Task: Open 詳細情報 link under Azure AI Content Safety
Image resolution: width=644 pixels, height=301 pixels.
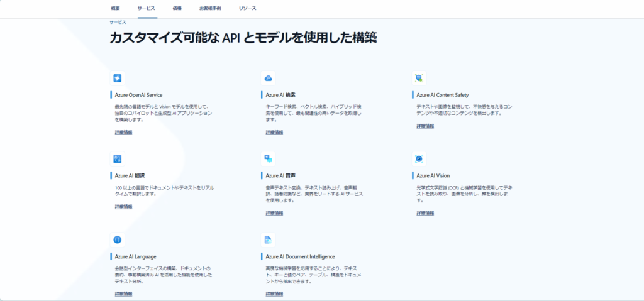Action: pos(425,126)
